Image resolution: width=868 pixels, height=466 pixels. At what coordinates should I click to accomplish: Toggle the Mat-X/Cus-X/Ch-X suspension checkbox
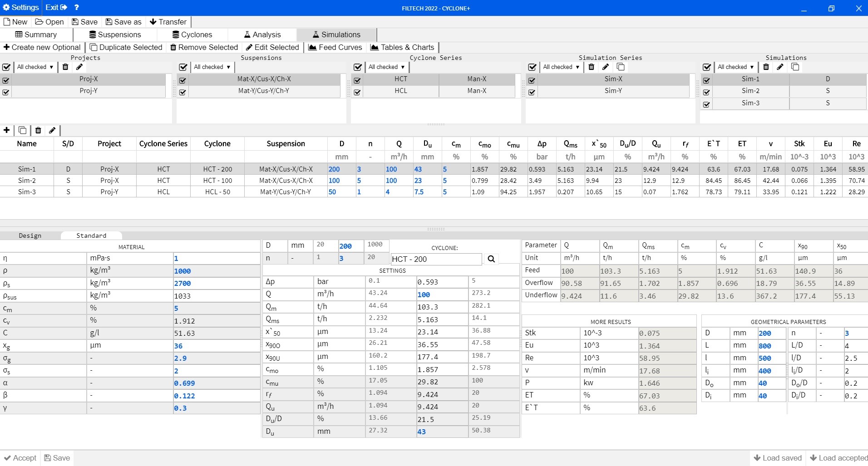[x=182, y=80]
